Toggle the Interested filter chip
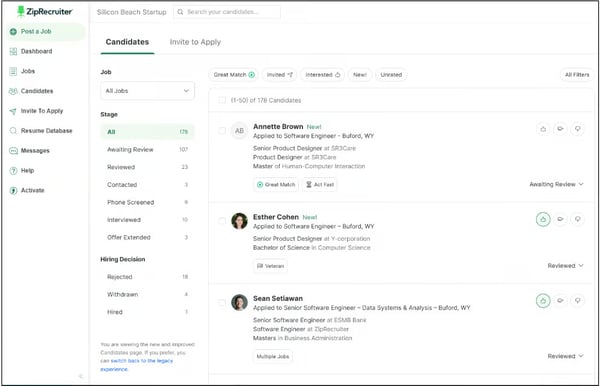This screenshot has height=386, width=600. click(322, 75)
